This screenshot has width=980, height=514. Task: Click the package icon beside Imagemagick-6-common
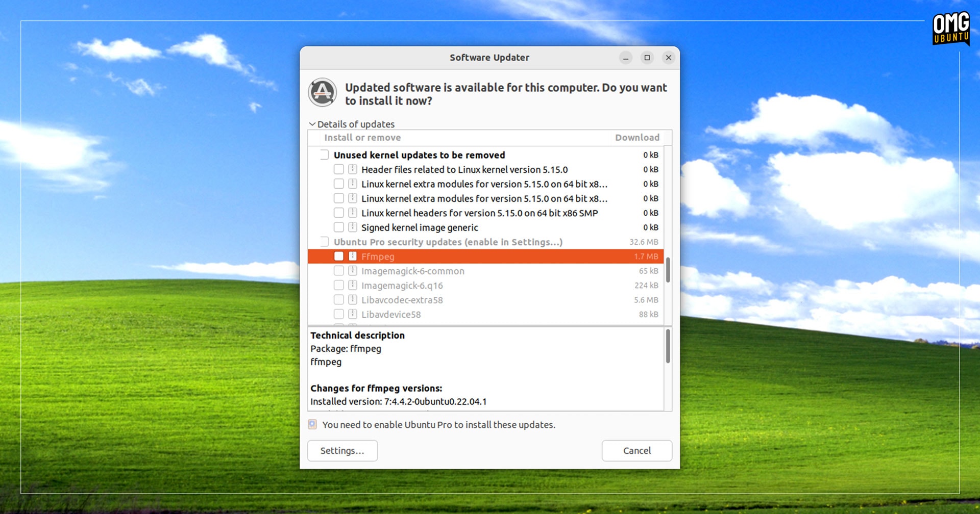coord(352,271)
